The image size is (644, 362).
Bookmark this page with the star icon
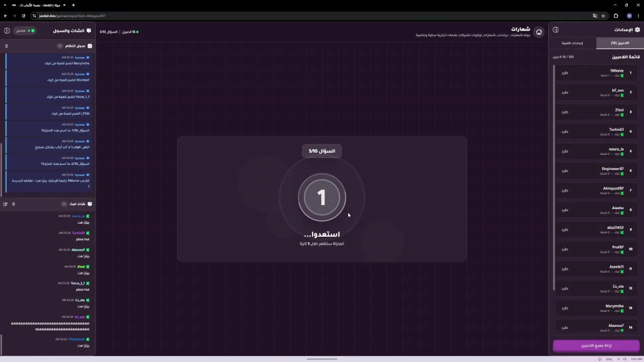click(603, 16)
